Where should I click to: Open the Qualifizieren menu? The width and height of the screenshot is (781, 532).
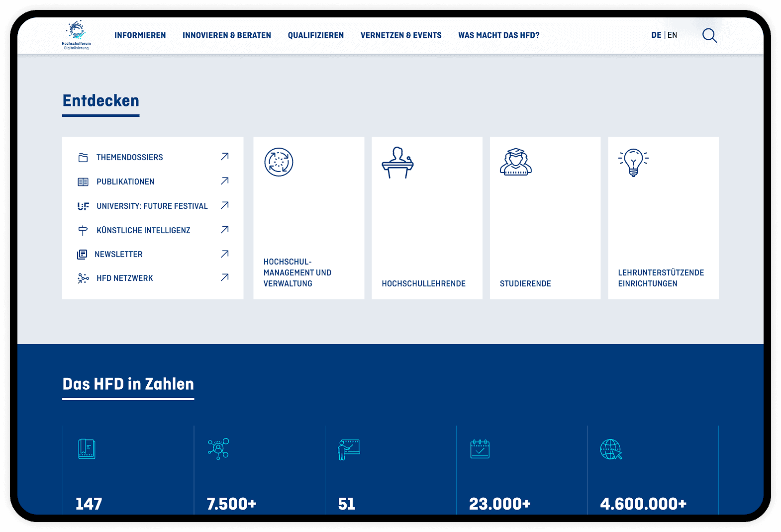[316, 35]
